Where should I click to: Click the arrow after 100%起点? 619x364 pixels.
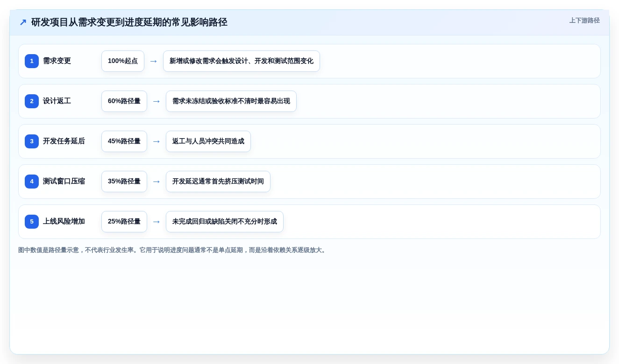click(154, 61)
